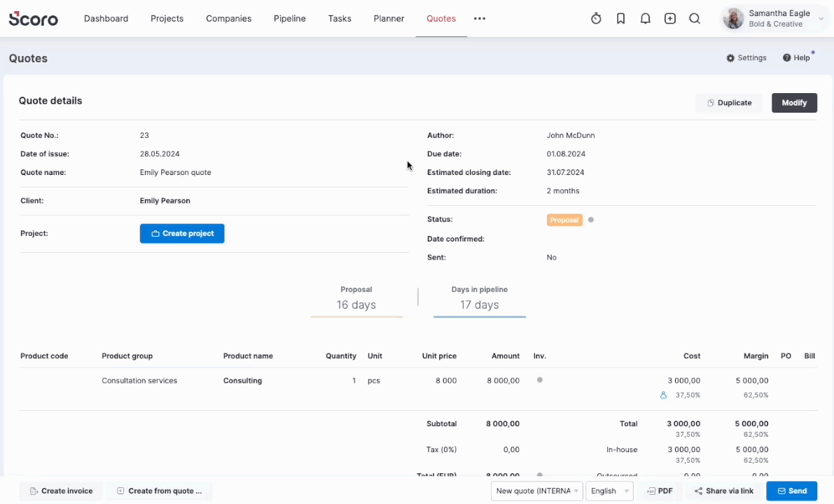Open the search magnifier icon

695,19
